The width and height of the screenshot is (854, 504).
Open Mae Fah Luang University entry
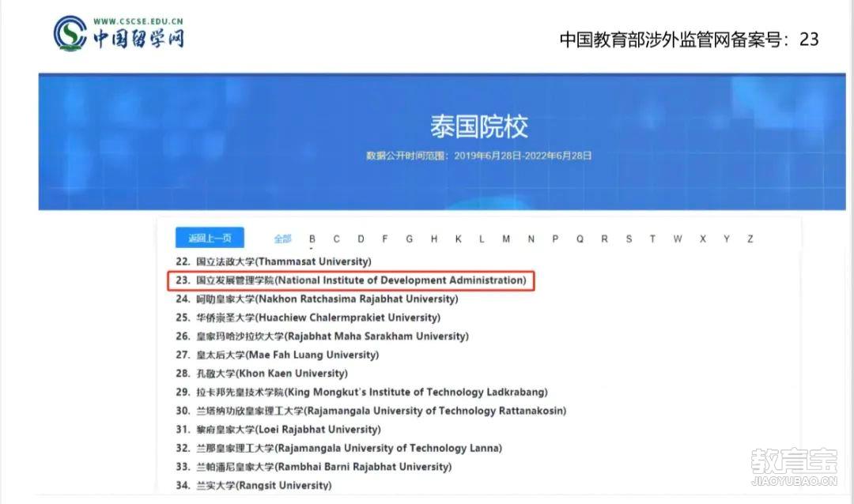pyautogui.click(x=278, y=355)
